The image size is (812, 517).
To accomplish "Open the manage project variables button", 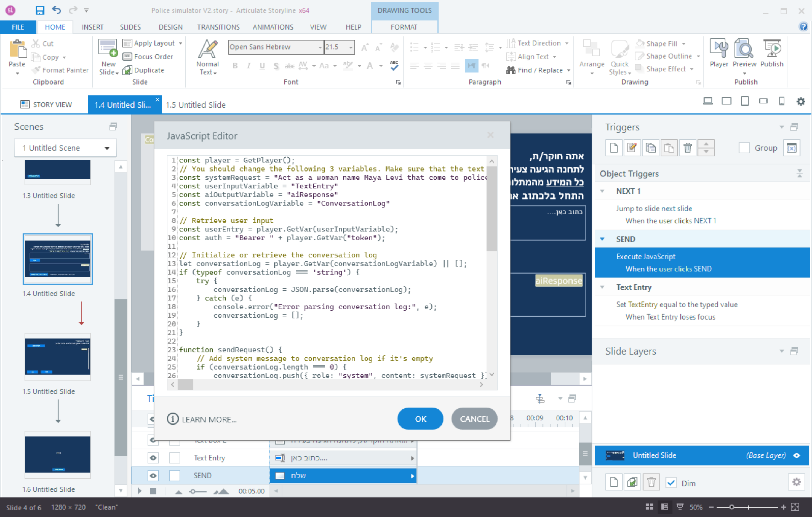I will pos(791,148).
